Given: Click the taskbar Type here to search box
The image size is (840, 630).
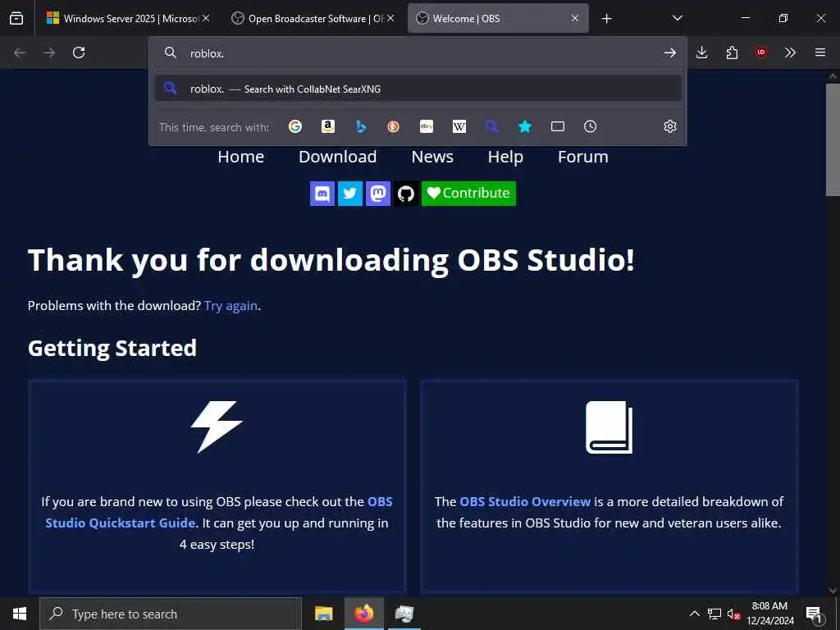Looking at the screenshot, I should [171, 614].
